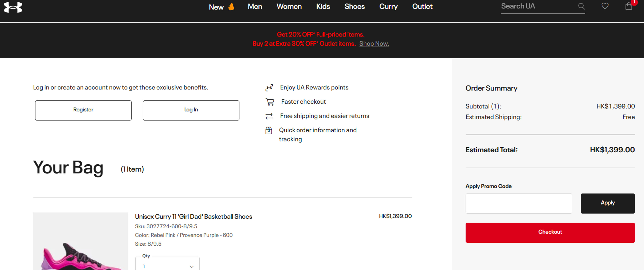Viewport: 644px width, 270px height.
Task: Apply the promo code
Action: (x=607, y=203)
